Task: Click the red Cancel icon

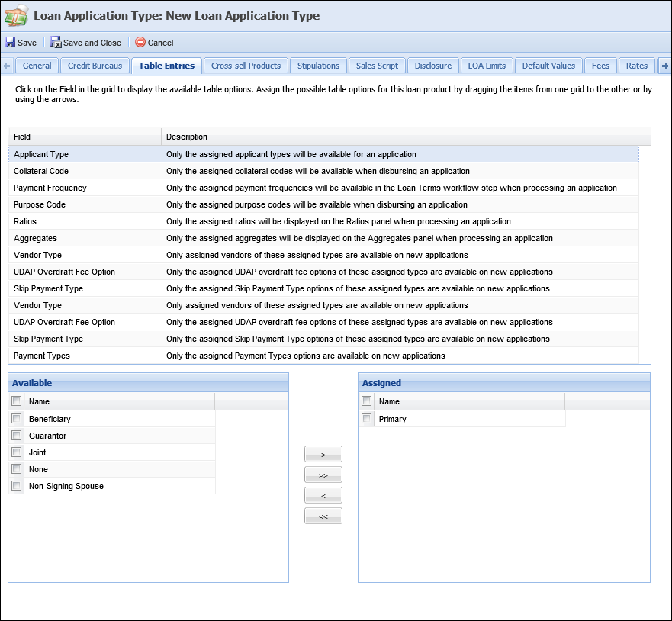Action: [140, 42]
